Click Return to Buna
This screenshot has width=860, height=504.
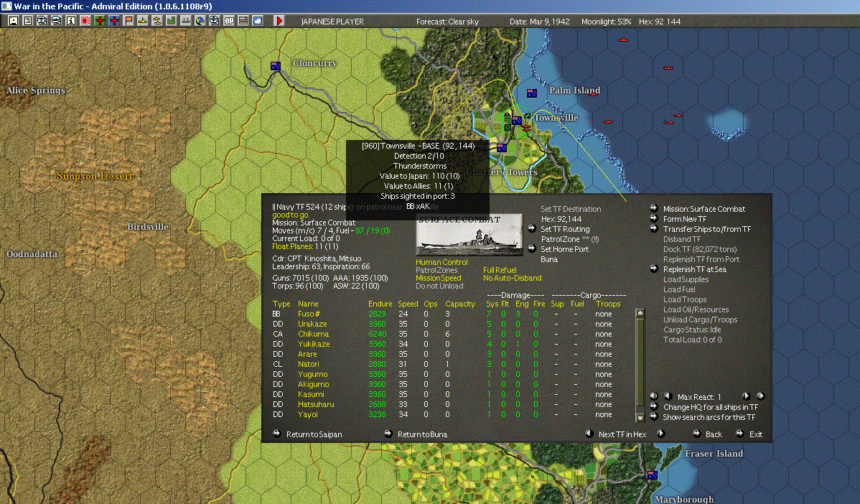coord(422,434)
